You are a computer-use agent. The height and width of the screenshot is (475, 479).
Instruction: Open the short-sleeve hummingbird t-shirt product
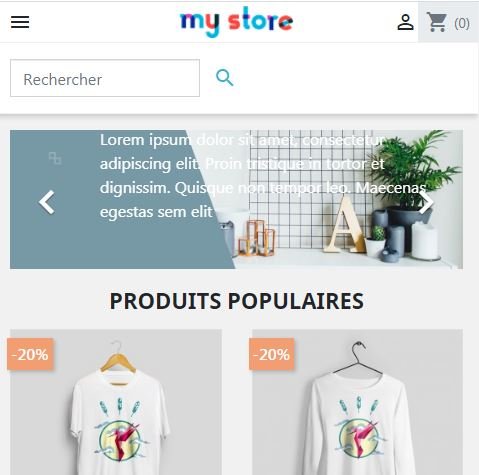click(116, 402)
